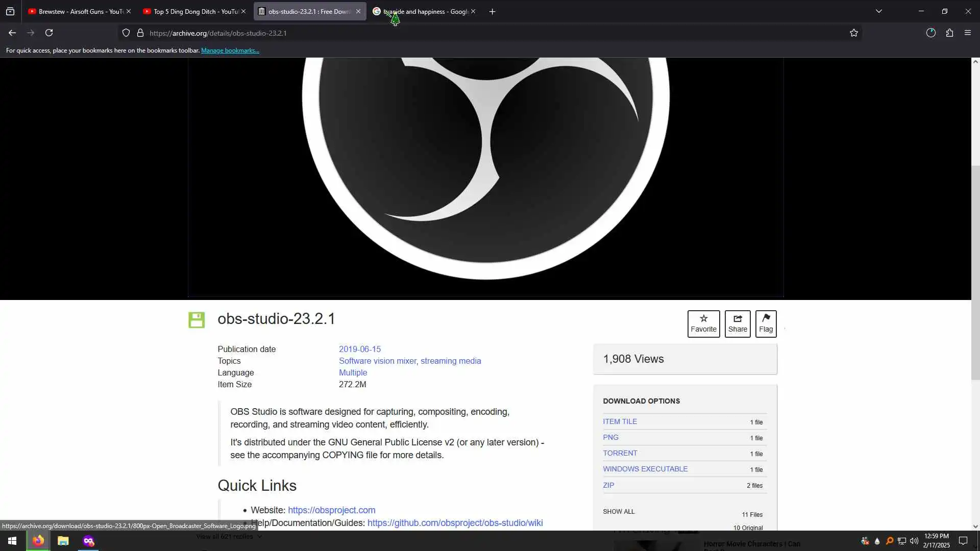Click the TORRENT download option
Screen dimensions: 980x551
[620, 453]
